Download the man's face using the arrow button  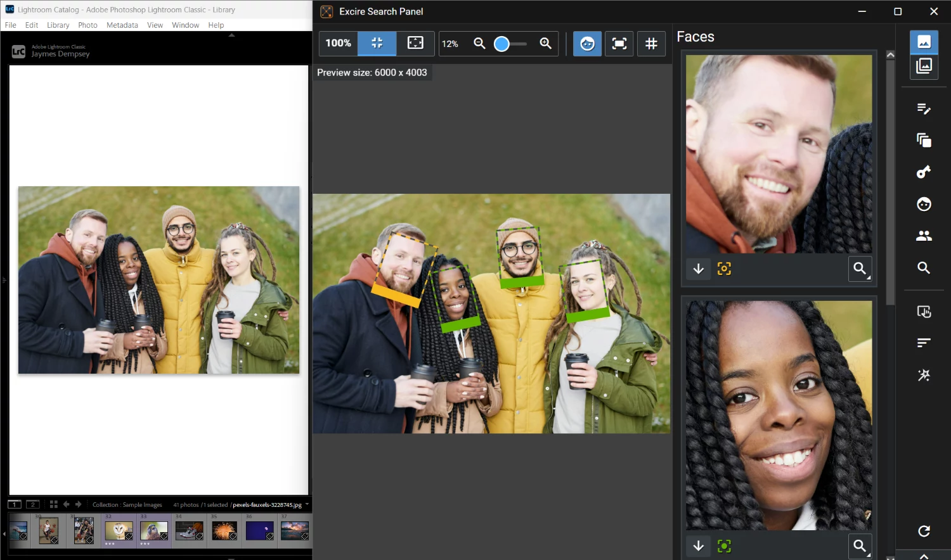pyautogui.click(x=698, y=269)
